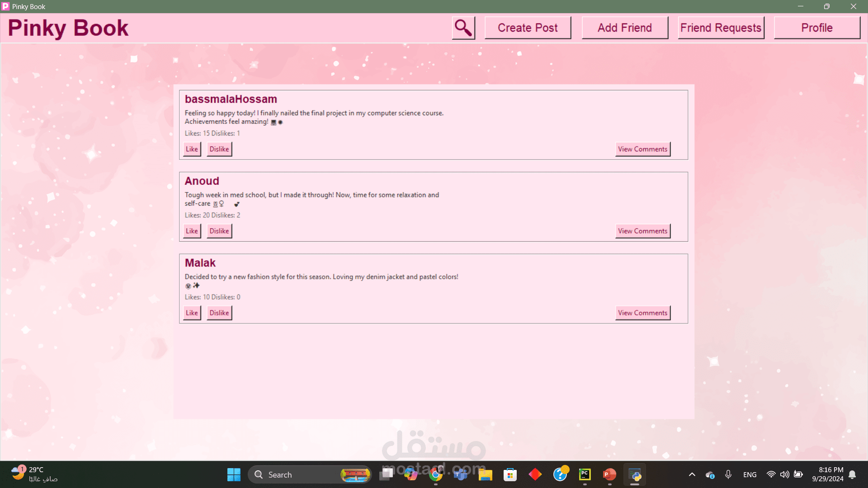
Task: Like Malak's fashion post
Action: tap(192, 313)
